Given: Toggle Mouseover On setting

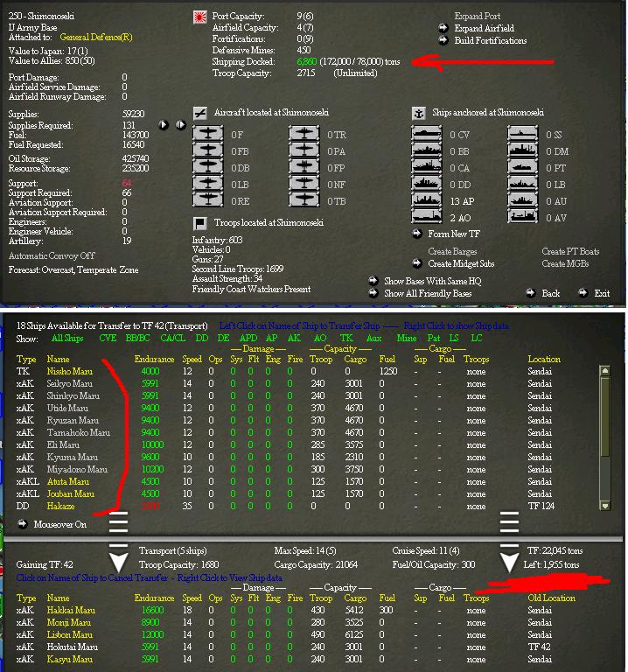Looking at the screenshot, I should (52, 524).
